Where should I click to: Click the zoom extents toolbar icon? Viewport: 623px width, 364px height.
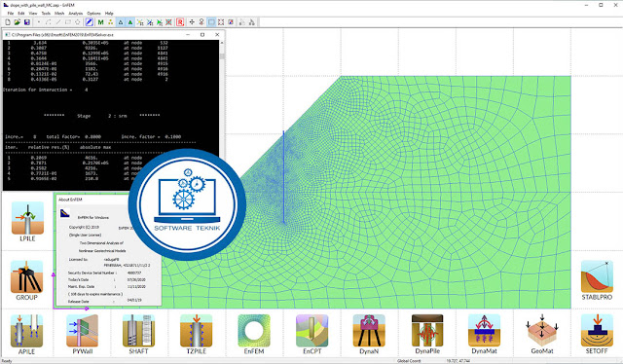pyautogui.click(x=221, y=22)
